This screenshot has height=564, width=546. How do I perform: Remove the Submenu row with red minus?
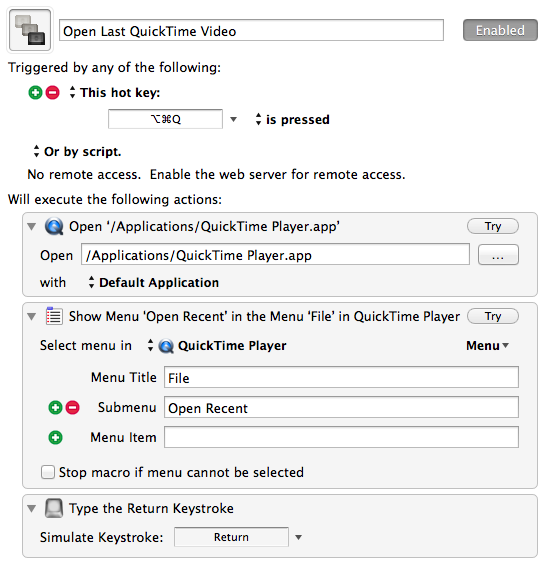tap(73, 408)
